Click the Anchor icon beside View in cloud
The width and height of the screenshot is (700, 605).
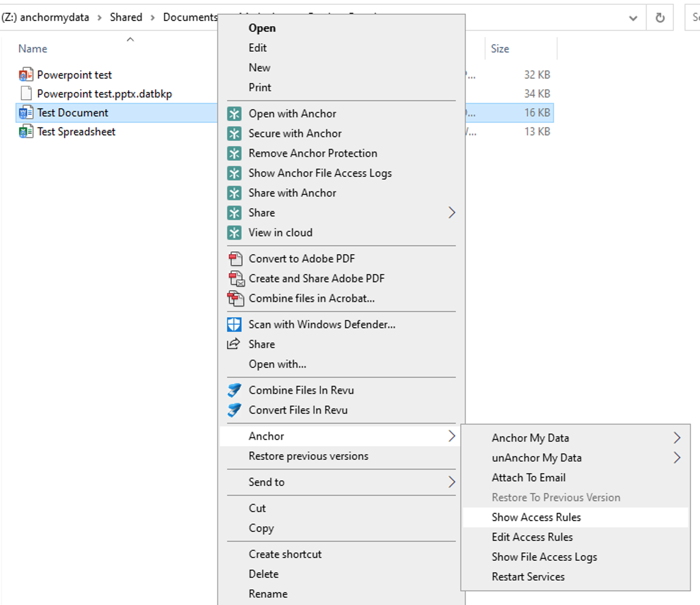(234, 233)
